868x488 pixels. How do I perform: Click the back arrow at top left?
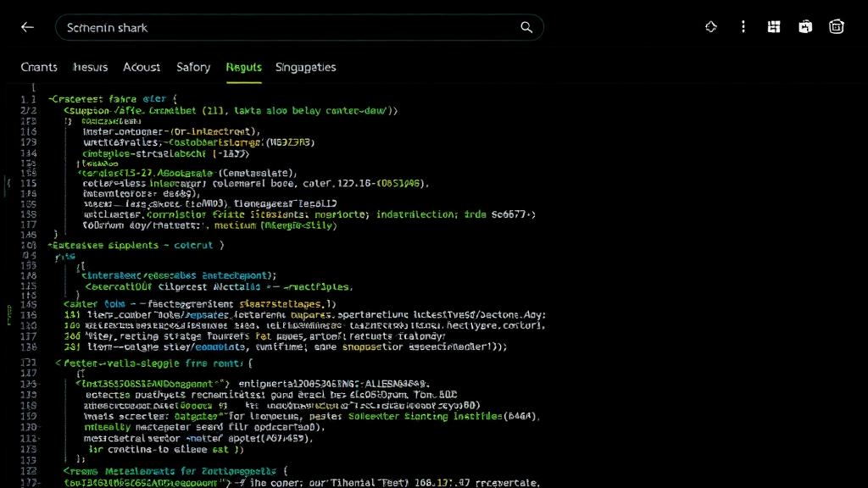click(x=26, y=26)
